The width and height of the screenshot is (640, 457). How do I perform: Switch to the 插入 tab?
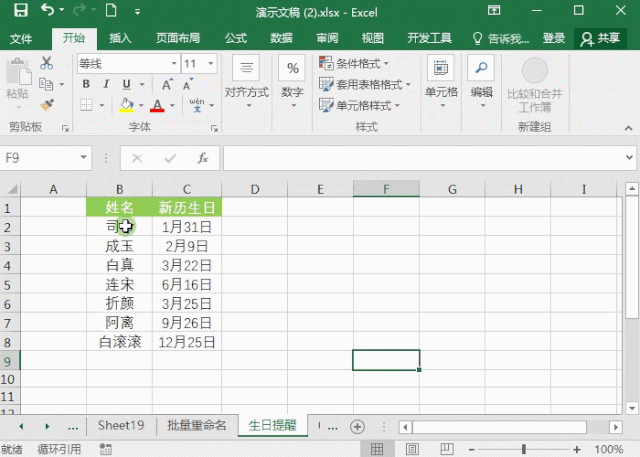click(120, 38)
